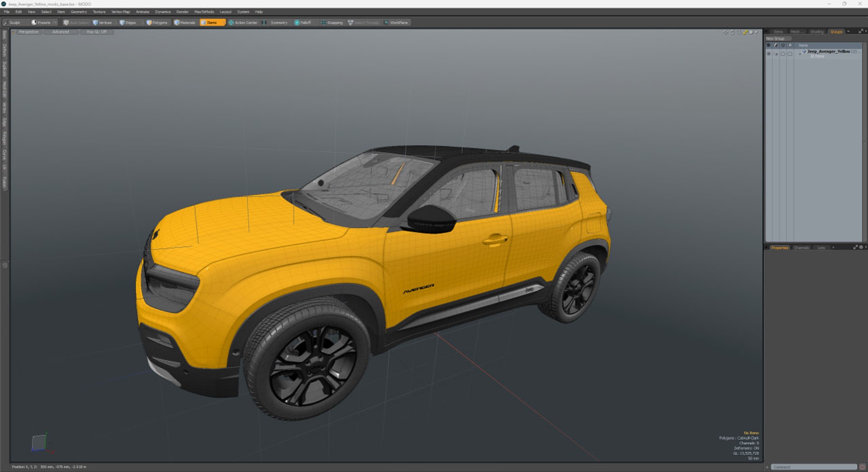This screenshot has height=472, width=868.
Task: Open the viewport options arrow menu
Action: (x=756, y=32)
